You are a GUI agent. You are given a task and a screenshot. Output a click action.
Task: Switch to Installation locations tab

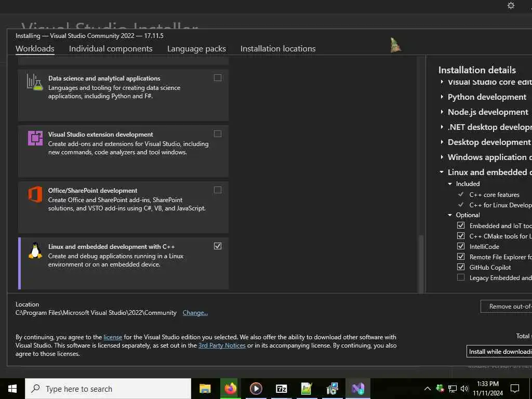click(278, 48)
